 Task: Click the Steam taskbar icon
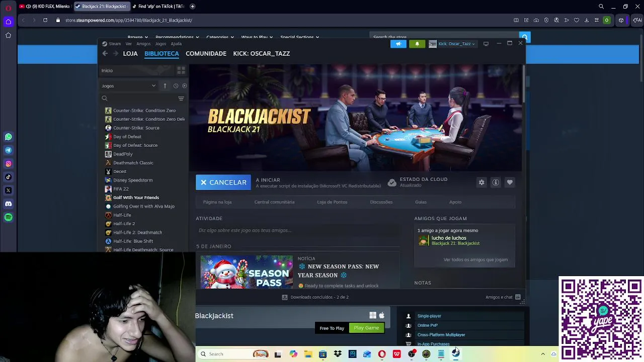[455, 354]
